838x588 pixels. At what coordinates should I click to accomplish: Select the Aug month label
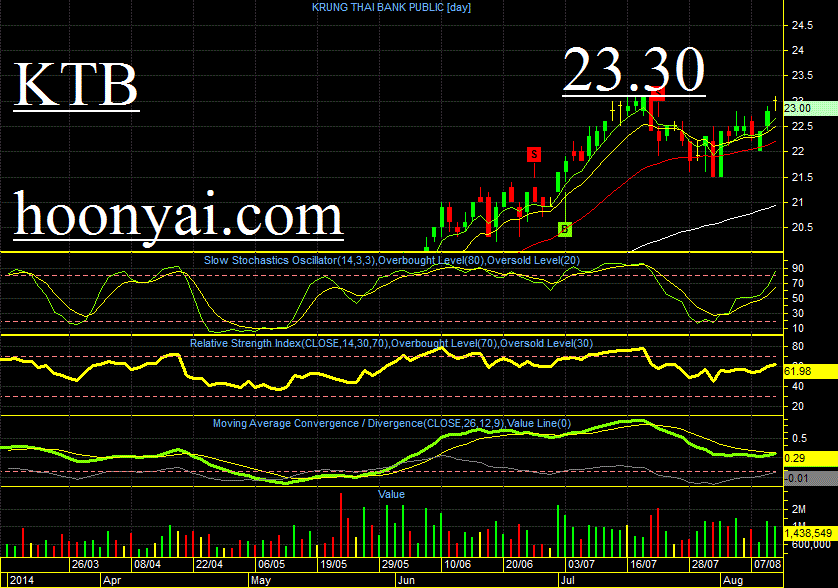tap(733, 580)
